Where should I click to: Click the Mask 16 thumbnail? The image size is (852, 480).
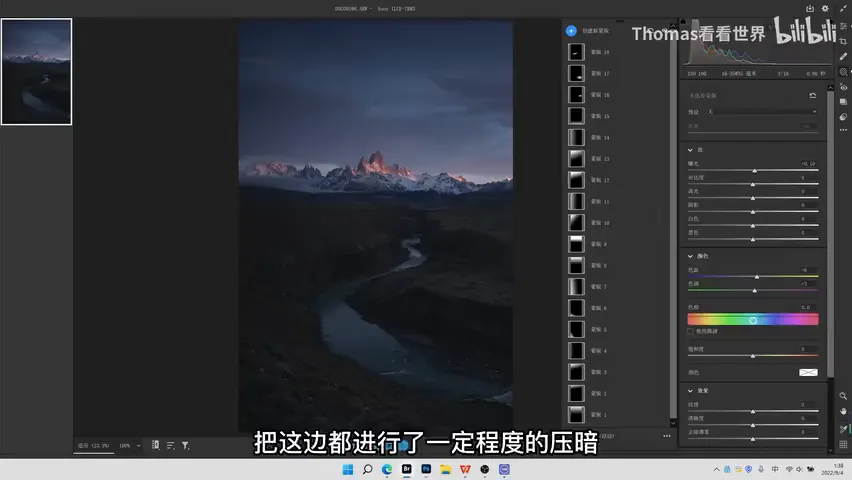(x=576, y=95)
